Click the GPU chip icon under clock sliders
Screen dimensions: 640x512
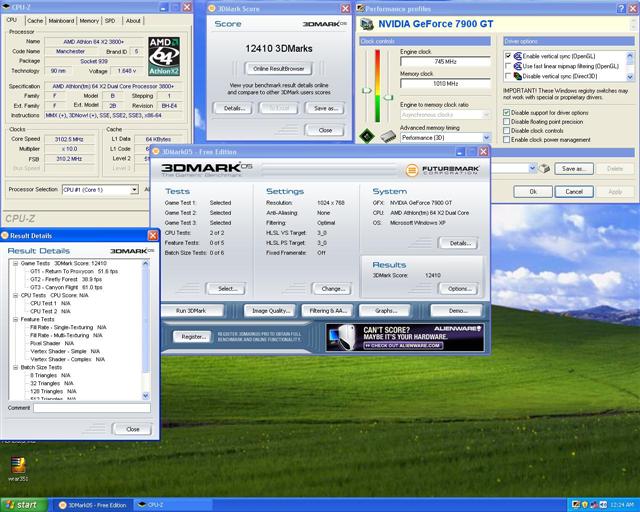tap(367, 136)
